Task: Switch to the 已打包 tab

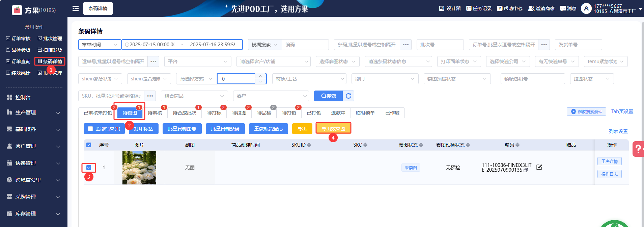Action: (313, 113)
